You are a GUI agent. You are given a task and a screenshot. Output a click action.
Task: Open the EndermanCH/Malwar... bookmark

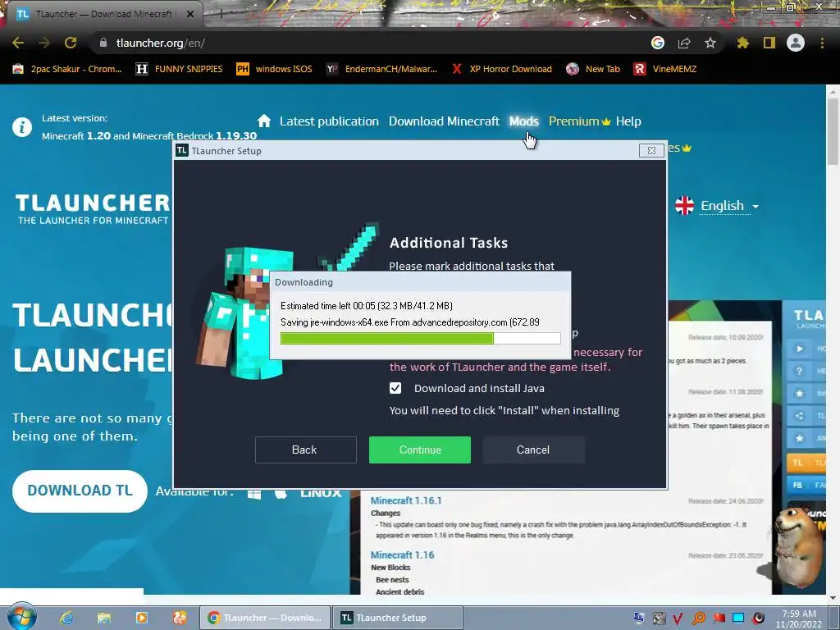pos(382,69)
